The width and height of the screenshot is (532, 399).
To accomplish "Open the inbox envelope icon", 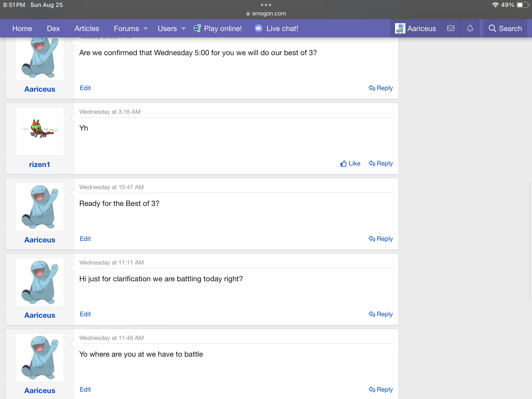I will coord(451,29).
